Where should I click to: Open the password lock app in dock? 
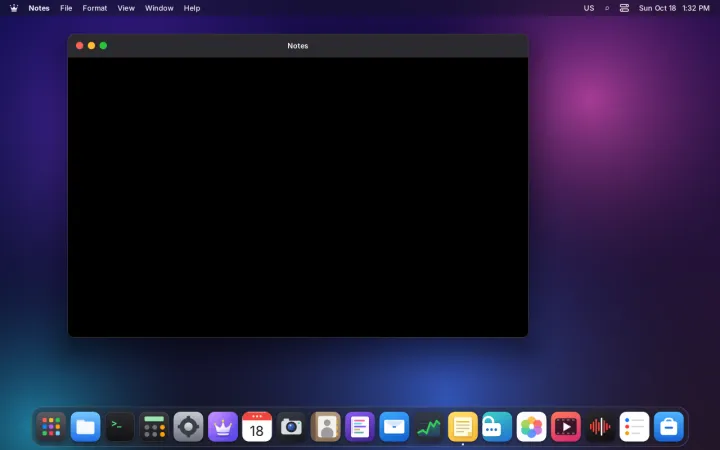point(497,427)
